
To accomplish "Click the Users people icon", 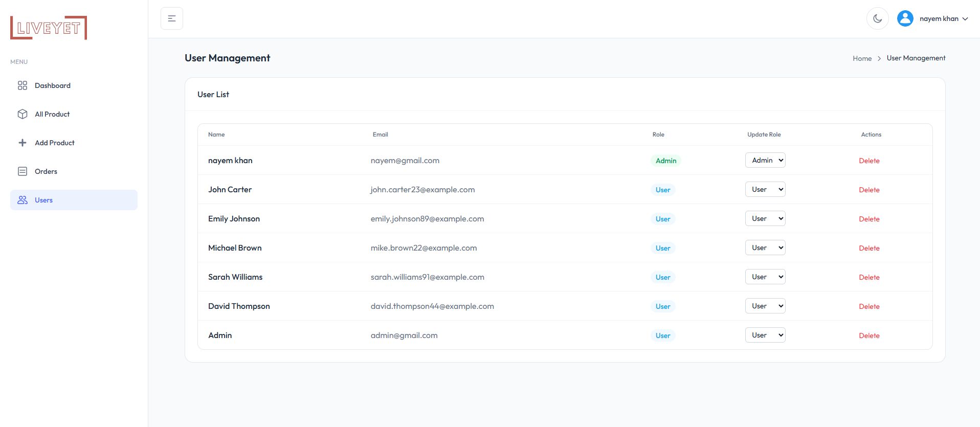I will point(23,200).
